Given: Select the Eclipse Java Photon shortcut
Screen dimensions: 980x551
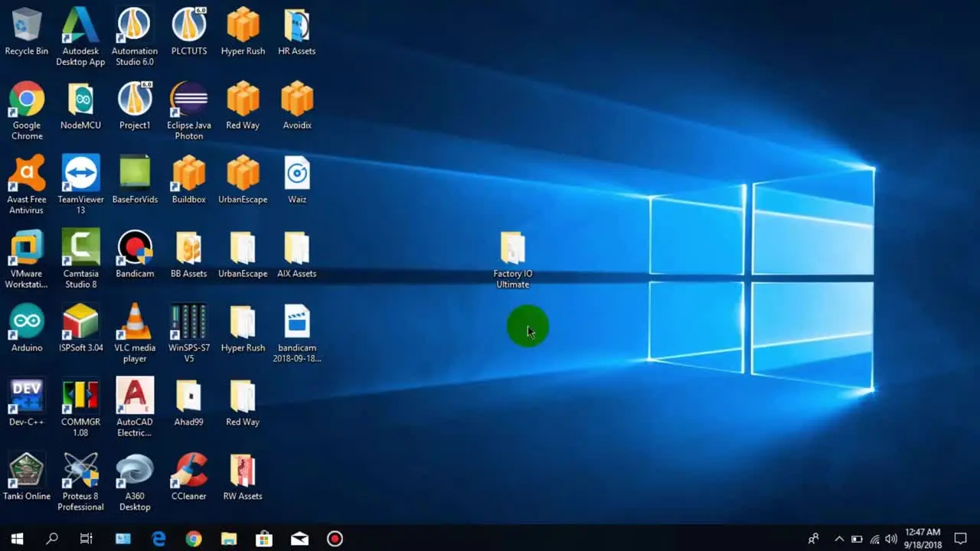Looking at the screenshot, I should [x=189, y=111].
